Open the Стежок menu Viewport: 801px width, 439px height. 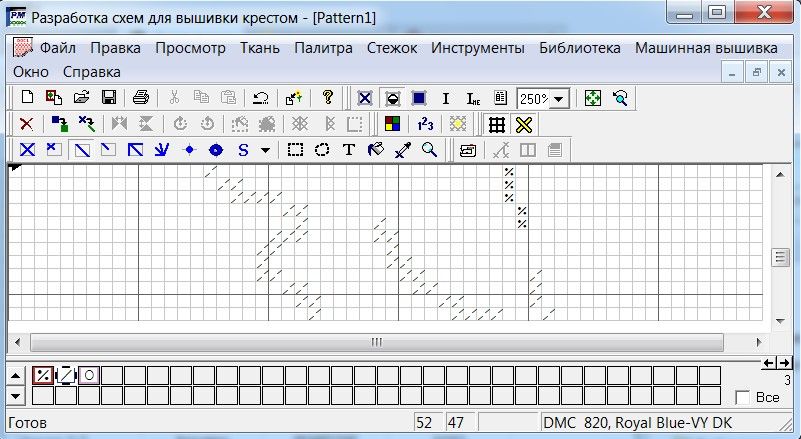(x=392, y=47)
